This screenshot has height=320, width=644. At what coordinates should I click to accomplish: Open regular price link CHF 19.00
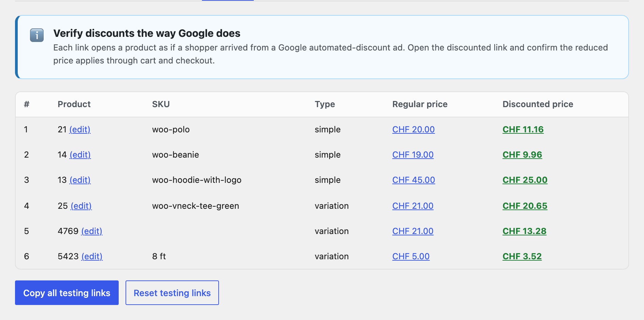click(413, 155)
